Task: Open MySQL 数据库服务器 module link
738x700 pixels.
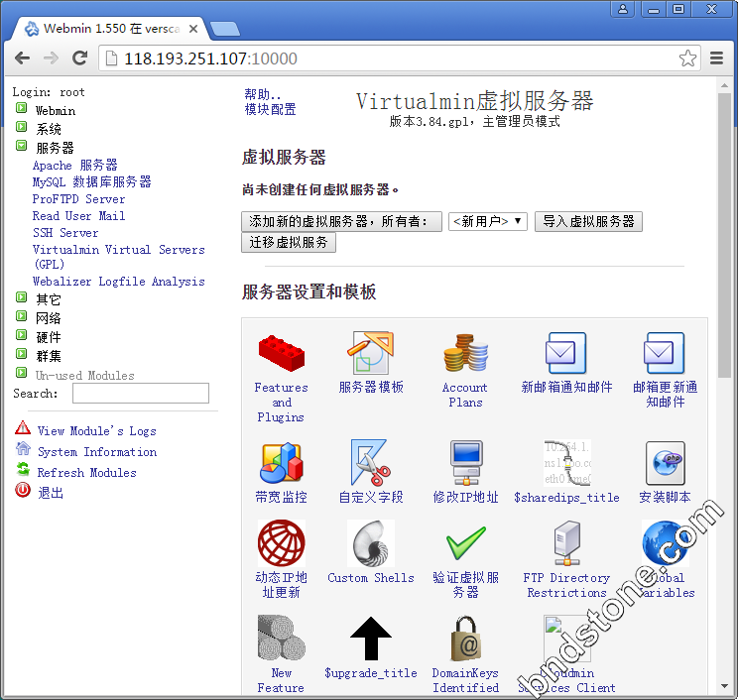Action: point(92,182)
